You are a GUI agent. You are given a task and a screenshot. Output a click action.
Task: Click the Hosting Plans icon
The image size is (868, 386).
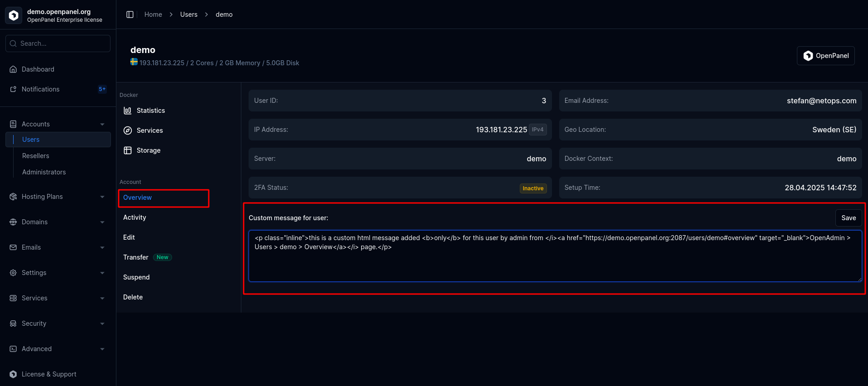[13, 197]
